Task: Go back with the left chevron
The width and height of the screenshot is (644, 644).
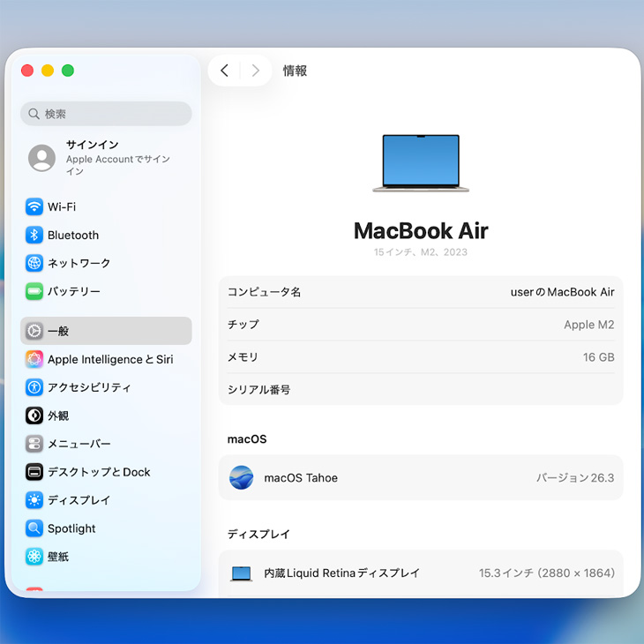Action: [224, 71]
